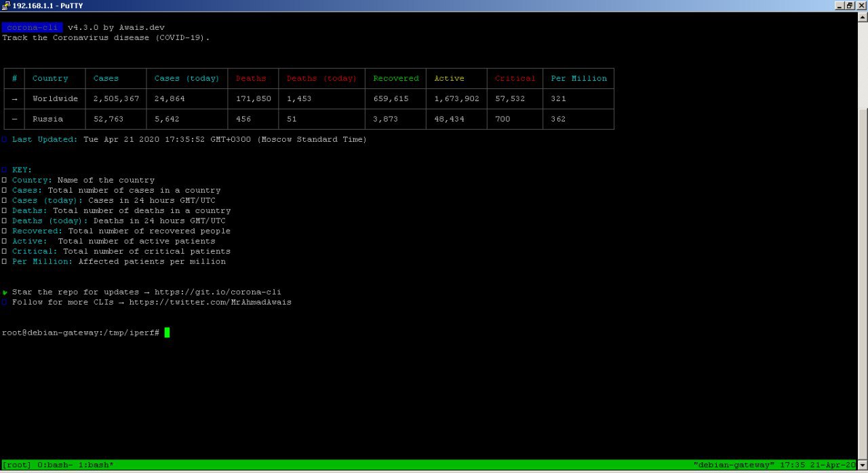Screen dimensions: 868x473
Task: Click the [root] tmux session label
Action: point(17,466)
